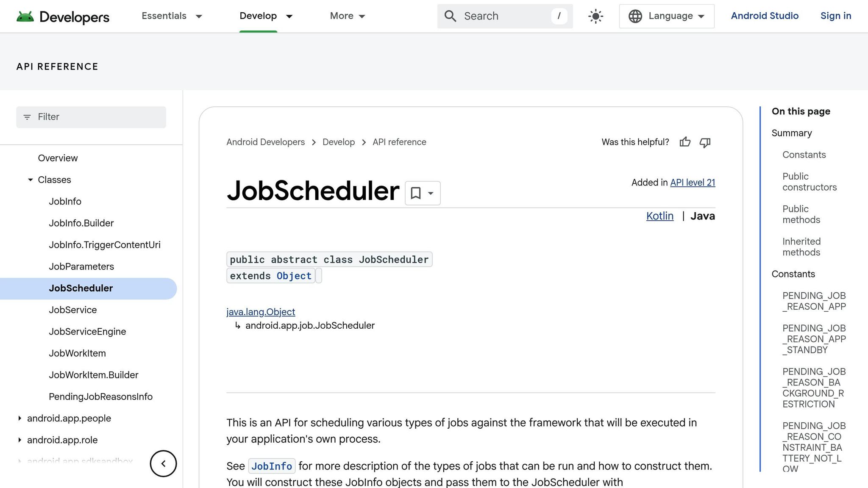The width and height of the screenshot is (868, 488).
Task: Click the '/' shortcut badge in search bar
Action: pos(559,16)
